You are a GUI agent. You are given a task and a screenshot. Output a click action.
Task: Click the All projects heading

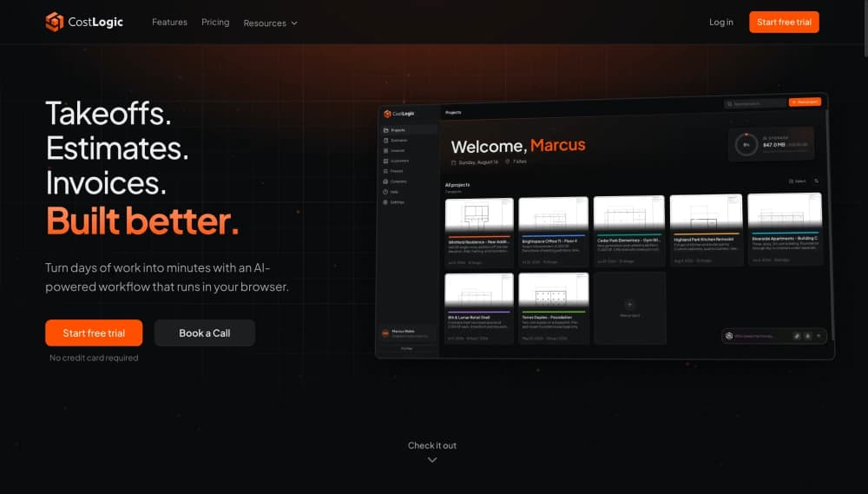click(x=457, y=185)
